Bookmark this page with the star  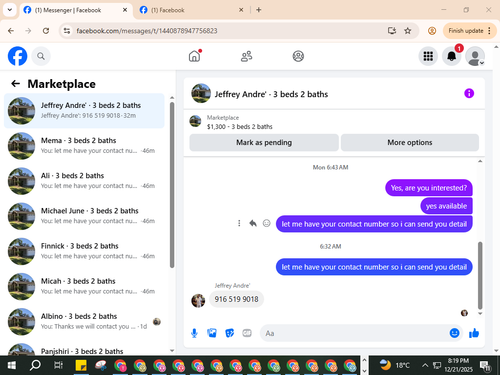coord(407,31)
